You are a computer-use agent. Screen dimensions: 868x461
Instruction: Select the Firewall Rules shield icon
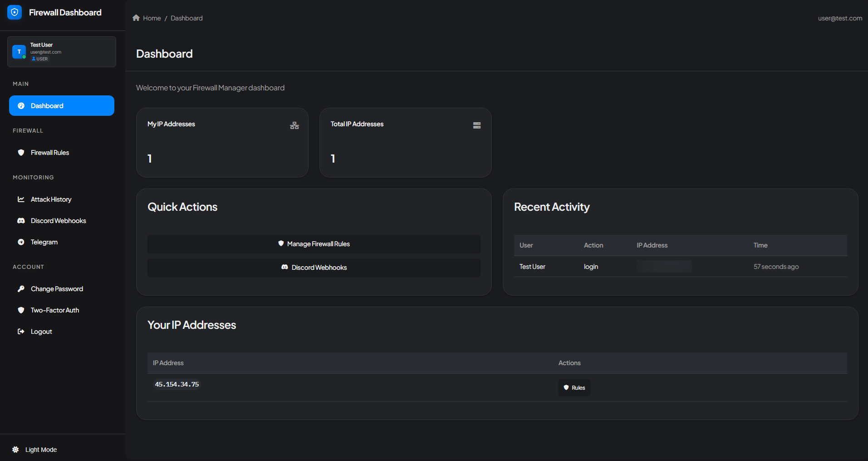pos(21,153)
